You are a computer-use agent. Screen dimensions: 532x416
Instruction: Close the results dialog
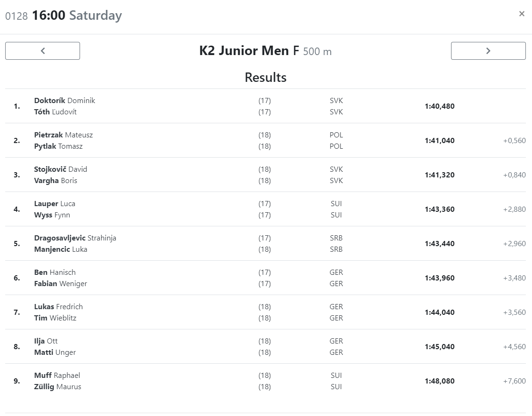[x=522, y=14]
